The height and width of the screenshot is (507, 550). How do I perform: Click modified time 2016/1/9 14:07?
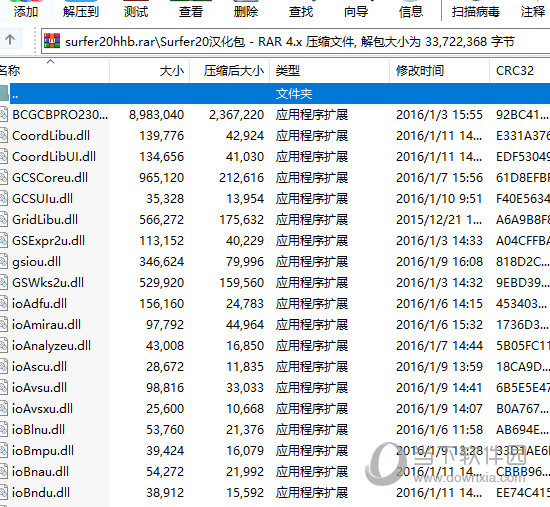pyautogui.click(x=440, y=408)
